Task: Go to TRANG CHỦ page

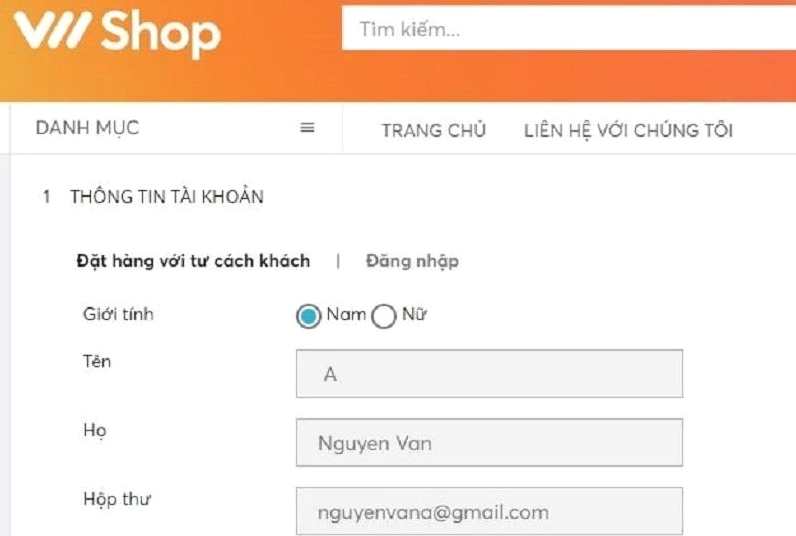Action: [434, 130]
